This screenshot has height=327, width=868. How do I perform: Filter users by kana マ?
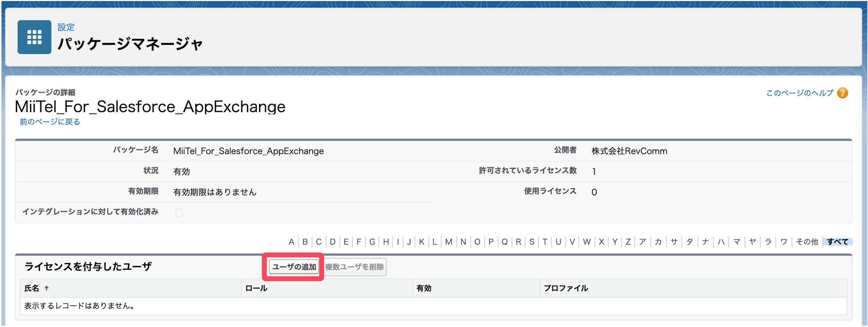pos(737,242)
